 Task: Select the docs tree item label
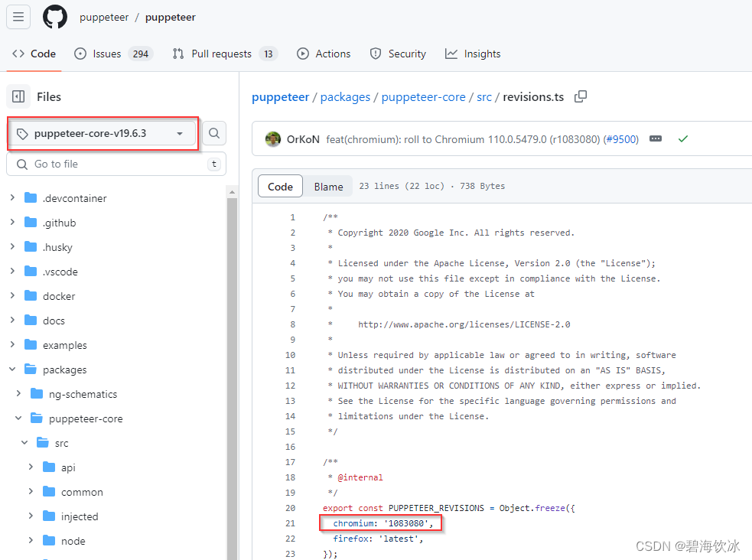54,321
